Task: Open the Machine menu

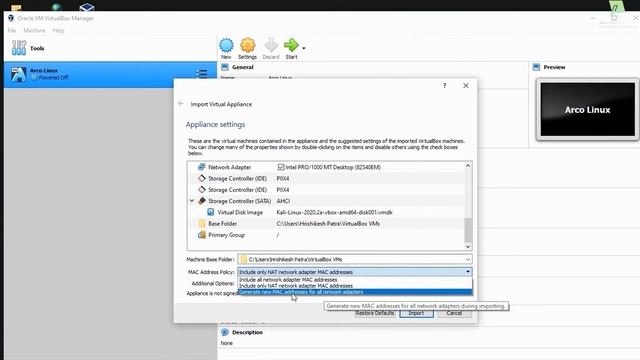Action: (34, 31)
